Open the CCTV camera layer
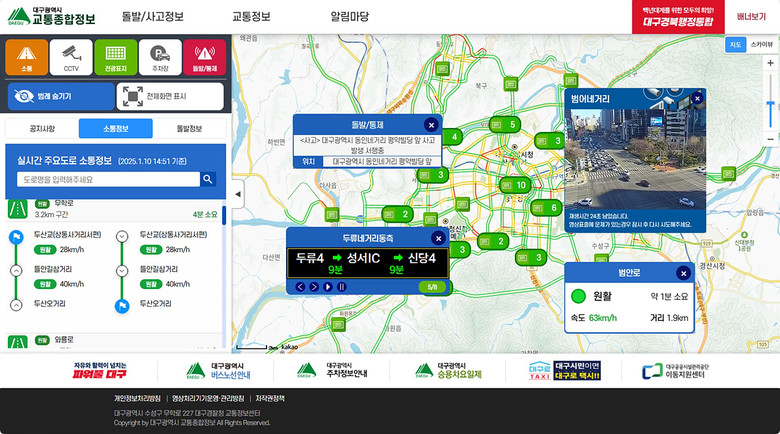The width and height of the screenshot is (780, 434). [71, 57]
